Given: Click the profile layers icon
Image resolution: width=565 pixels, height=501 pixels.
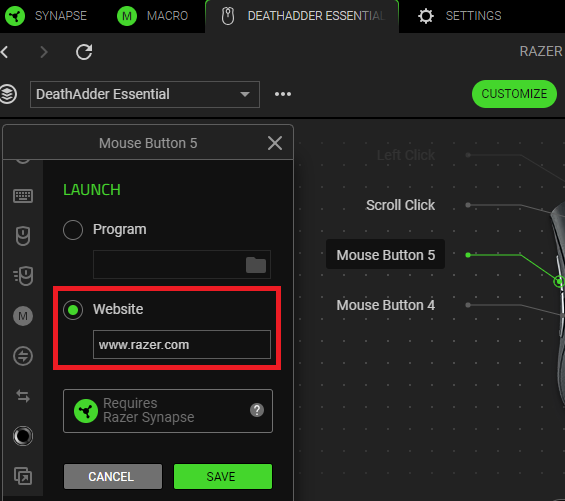Looking at the screenshot, I should click(8, 94).
